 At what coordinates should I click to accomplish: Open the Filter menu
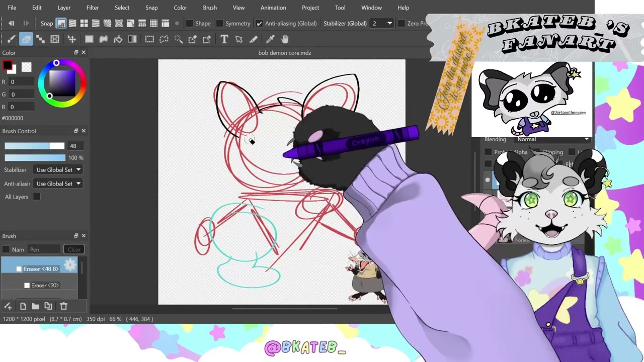point(93,8)
